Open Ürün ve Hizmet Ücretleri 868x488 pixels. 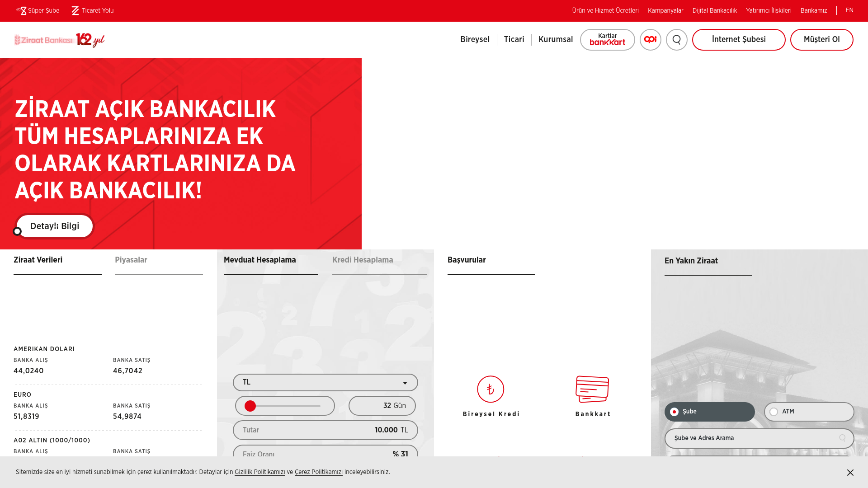point(605,10)
